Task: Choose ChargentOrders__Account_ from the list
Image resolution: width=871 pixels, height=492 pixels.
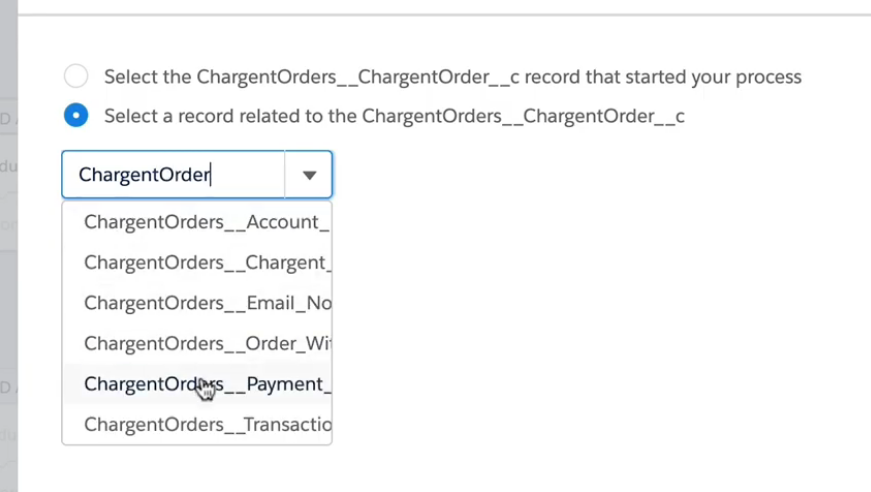Action: pos(206,222)
